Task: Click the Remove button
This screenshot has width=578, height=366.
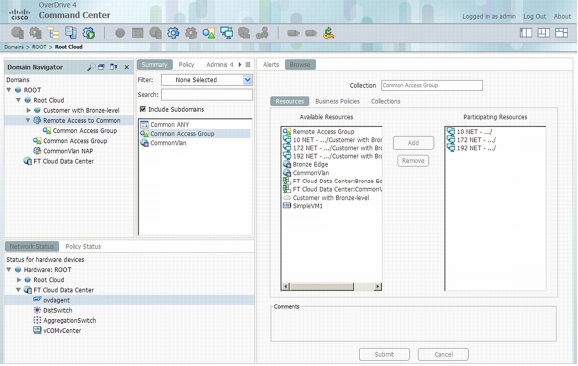Action: tap(413, 161)
